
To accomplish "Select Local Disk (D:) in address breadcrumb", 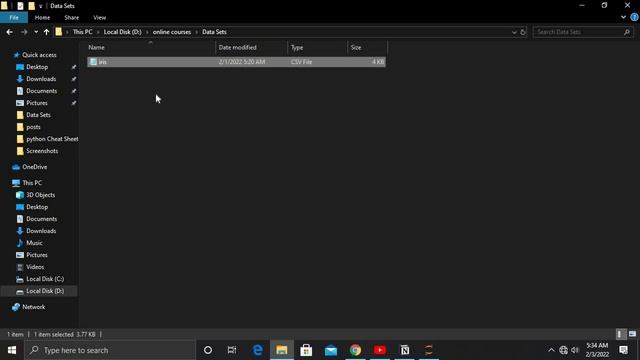I will click(122, 32).
